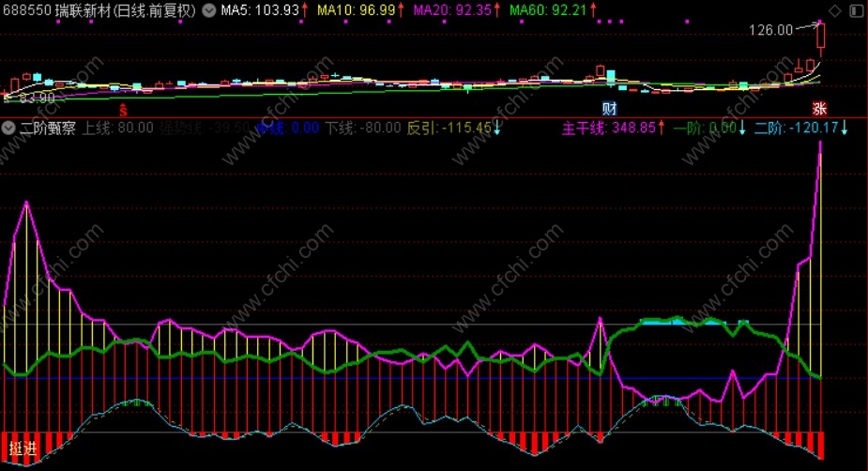The image size is (868, 471).
Task: Click the 上线: 80.00 value
Action: pyautogui.click(x=118, y=129)
